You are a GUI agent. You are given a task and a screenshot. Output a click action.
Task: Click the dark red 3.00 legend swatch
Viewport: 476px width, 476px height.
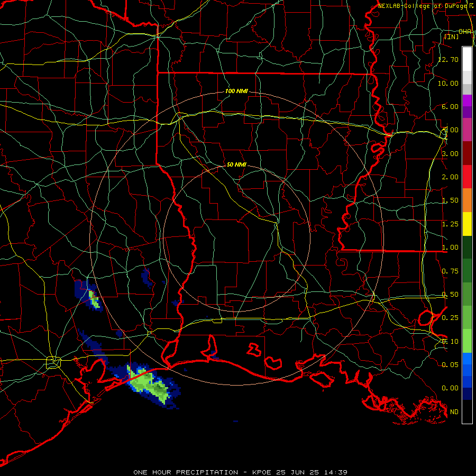[x=467, y=153]
